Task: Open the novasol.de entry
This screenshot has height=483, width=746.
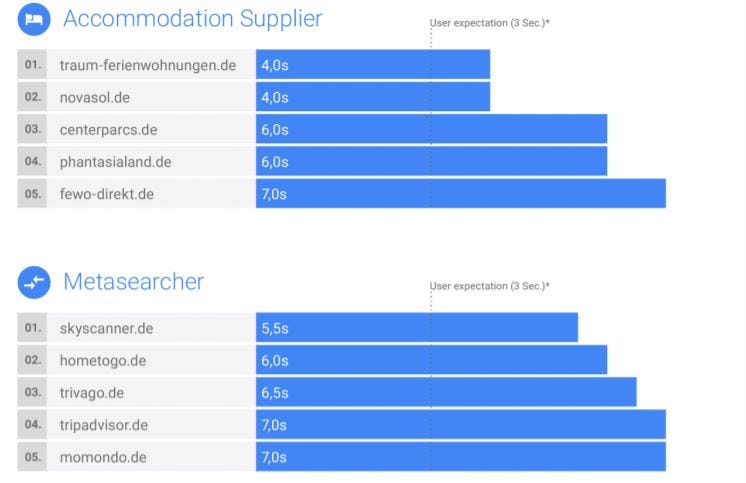Action: pos(95,97)
